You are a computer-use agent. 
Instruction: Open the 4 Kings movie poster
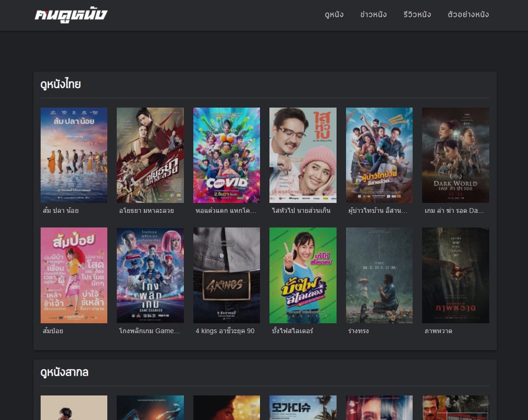227,275
